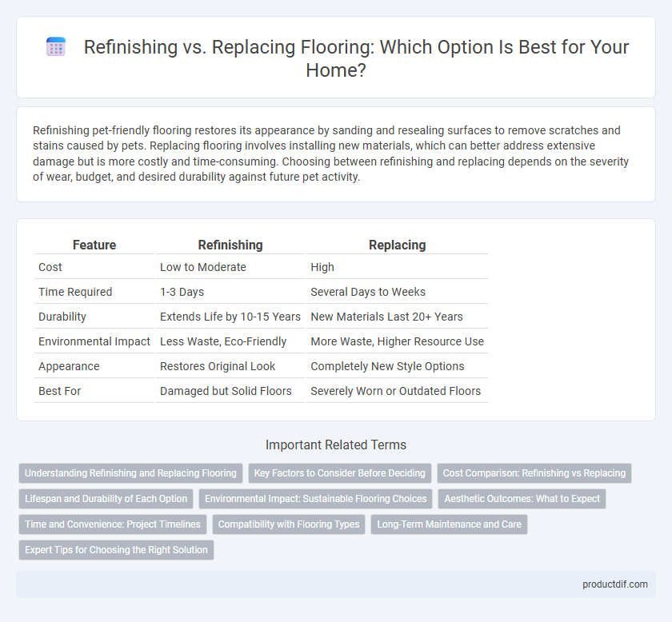Click the calendar icon beside the title
The height and width of the screenshot is (622, 672).
56,46
